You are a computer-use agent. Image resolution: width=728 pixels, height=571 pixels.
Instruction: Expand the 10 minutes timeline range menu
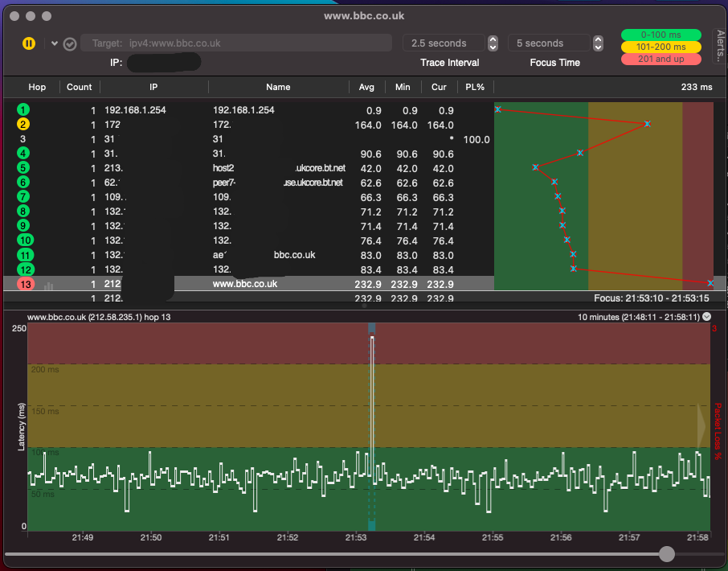coord(707,317)
